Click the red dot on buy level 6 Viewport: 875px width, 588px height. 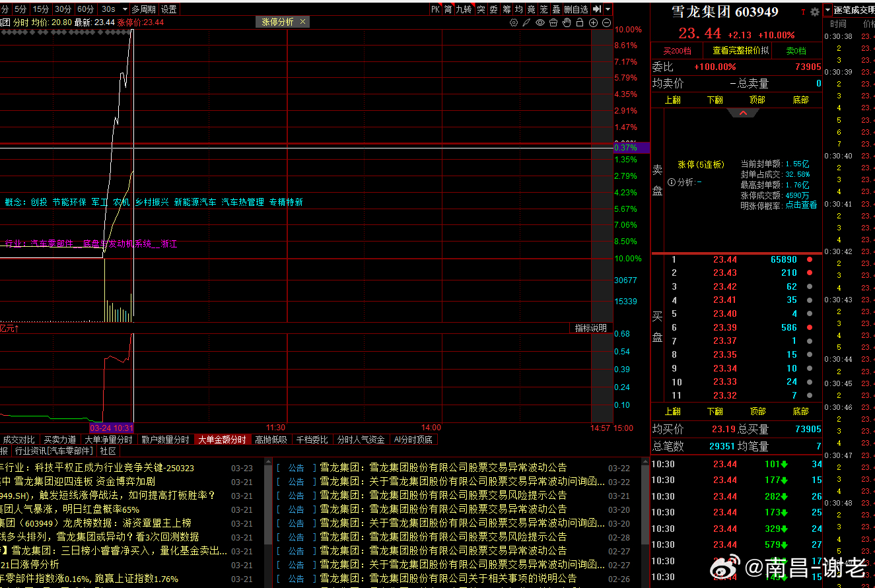coord(809,327)
